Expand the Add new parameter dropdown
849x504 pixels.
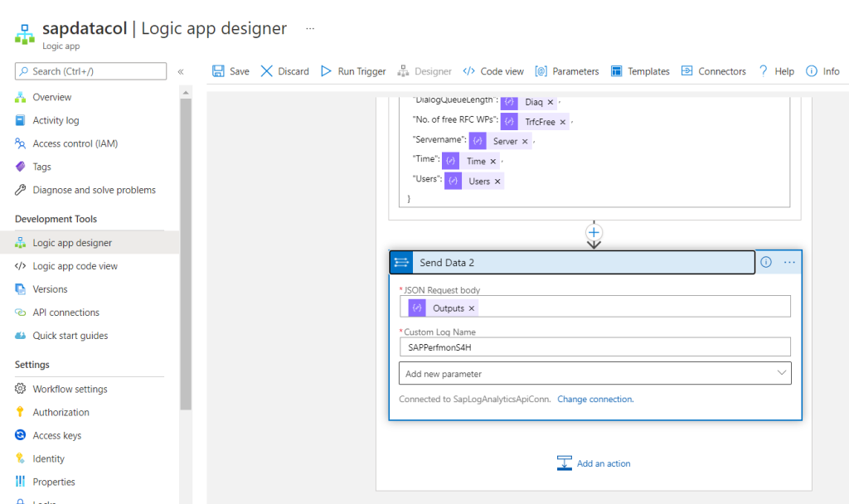[781, 373]
